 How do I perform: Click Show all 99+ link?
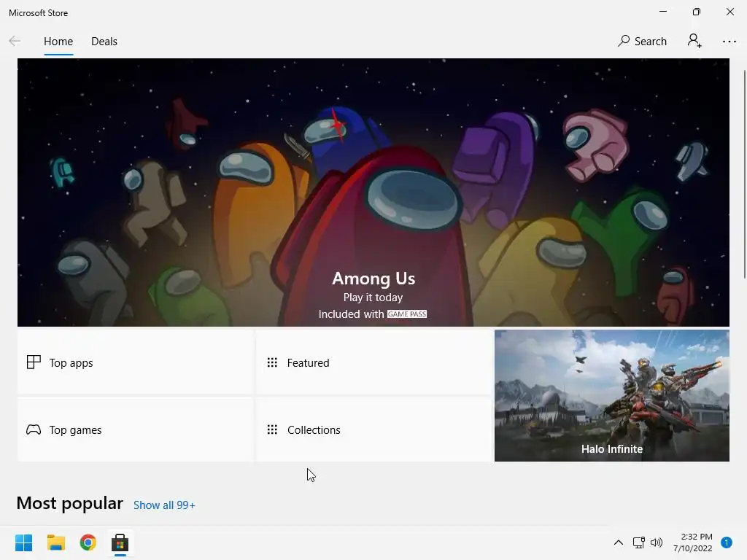pos(164,505)
